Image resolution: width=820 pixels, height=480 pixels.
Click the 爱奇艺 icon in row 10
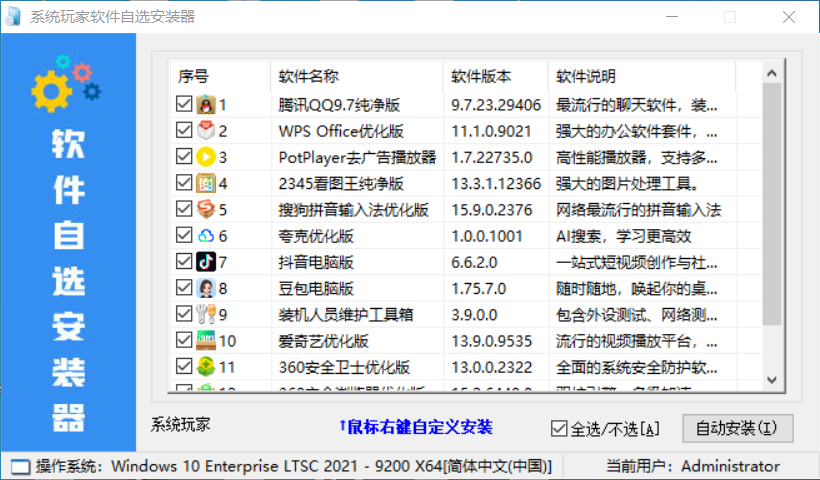point(206,341)
